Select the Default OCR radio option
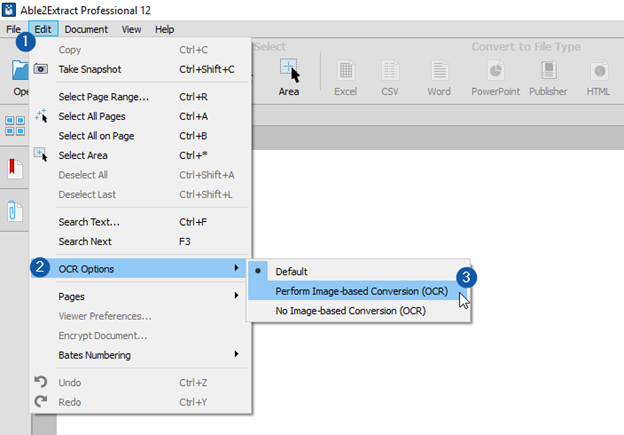 [x=359, y=271]
